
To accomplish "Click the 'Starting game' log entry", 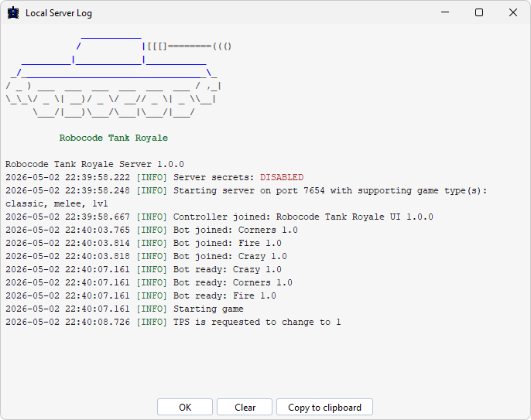I will (125, 309).
